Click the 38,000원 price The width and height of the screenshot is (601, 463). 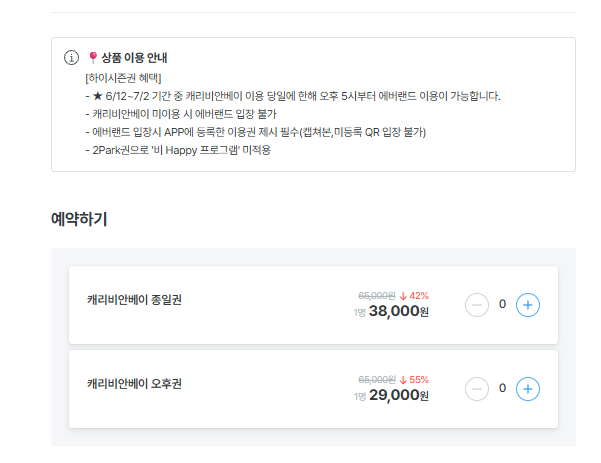(x=399, y=311)
